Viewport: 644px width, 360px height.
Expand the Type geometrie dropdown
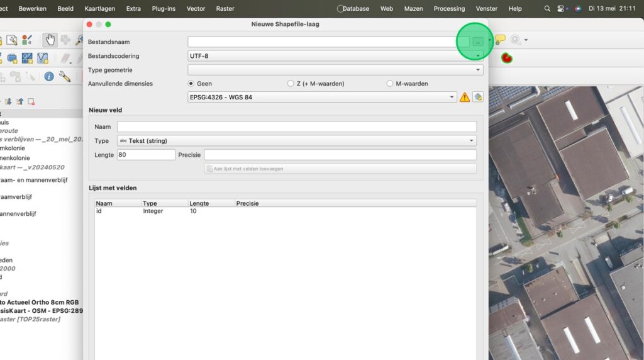coord(335,70)
